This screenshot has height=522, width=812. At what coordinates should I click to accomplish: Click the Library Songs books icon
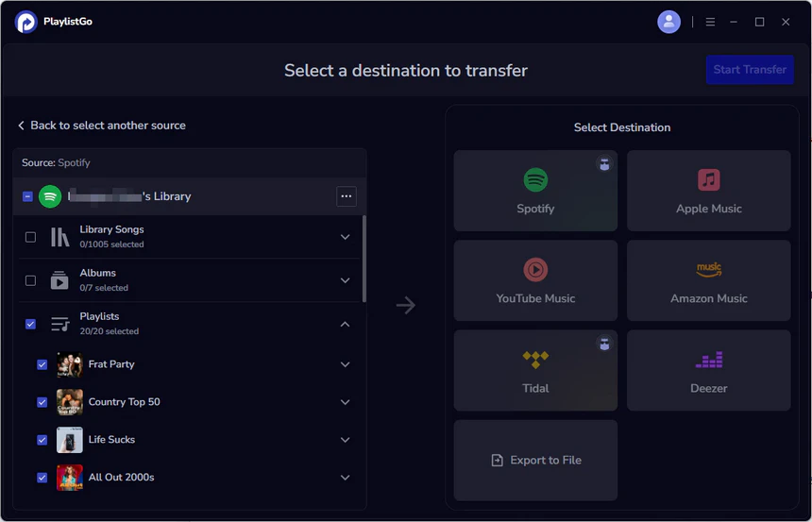pyautogui.click(x=59, y=237)
